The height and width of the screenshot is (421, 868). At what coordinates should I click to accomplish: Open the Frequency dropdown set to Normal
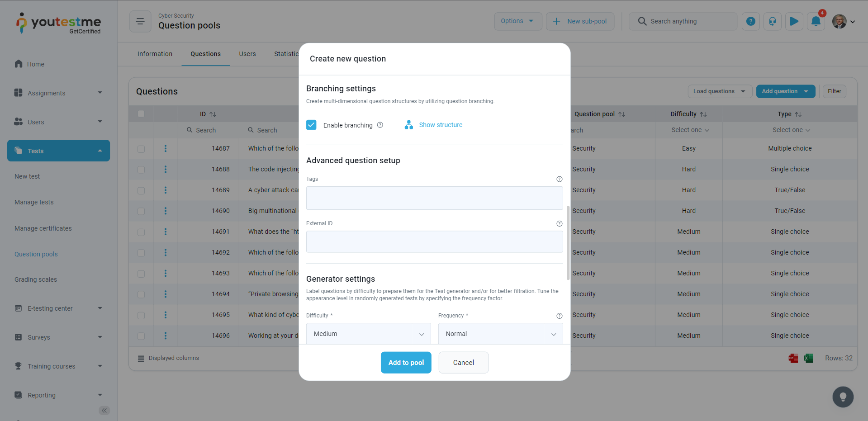500,334
